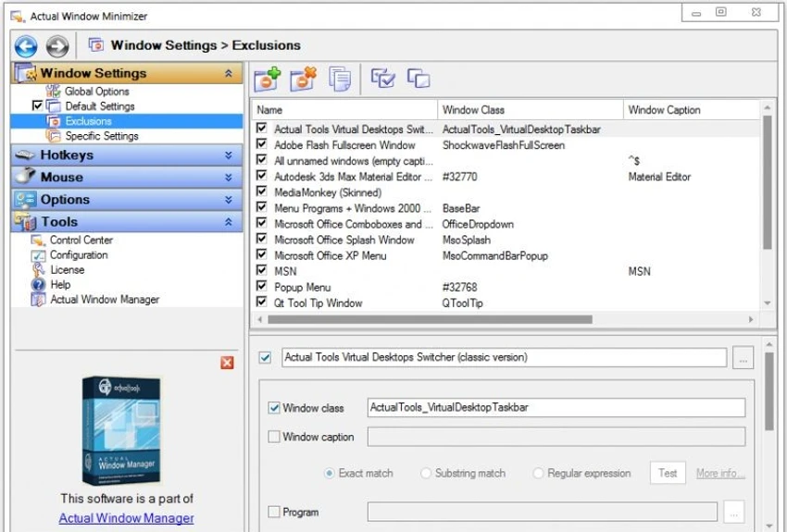Click the Window class text field

pos(556,408)
